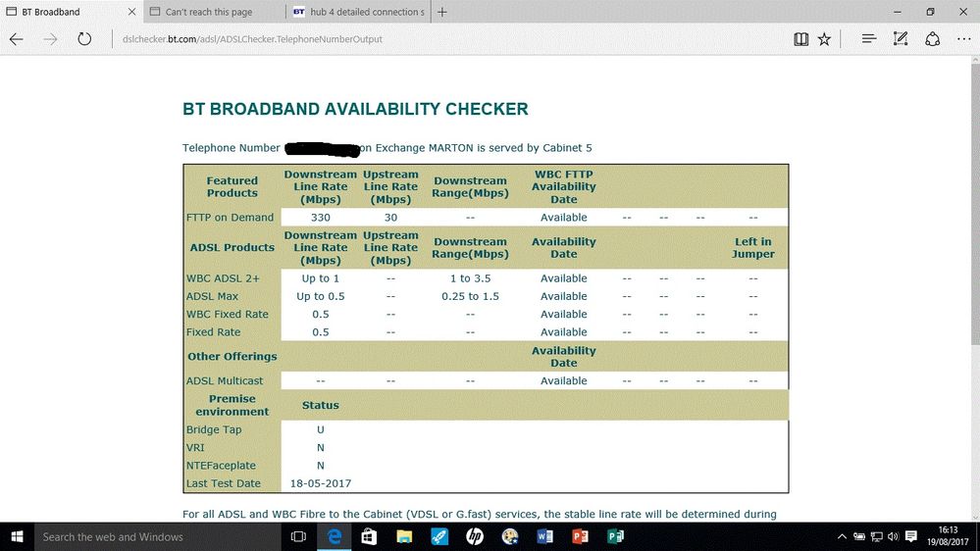Open volume control in system tray
980x551 pixels.
click(x=893, y=536)
